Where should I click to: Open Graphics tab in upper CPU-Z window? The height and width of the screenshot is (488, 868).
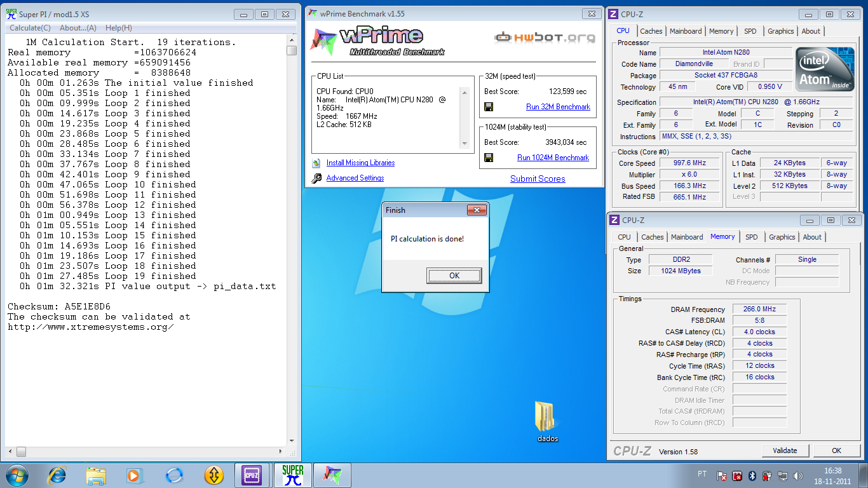[780, 31]
